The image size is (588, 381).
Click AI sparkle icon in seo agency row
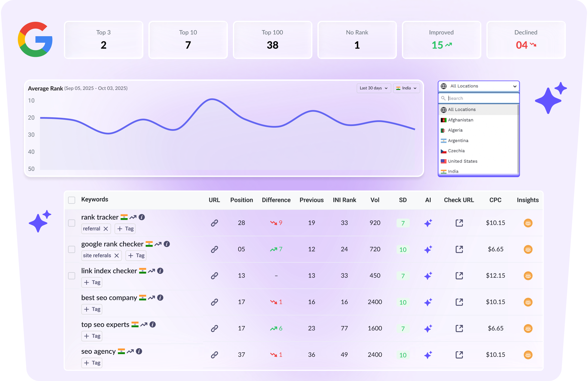[428, 355]
